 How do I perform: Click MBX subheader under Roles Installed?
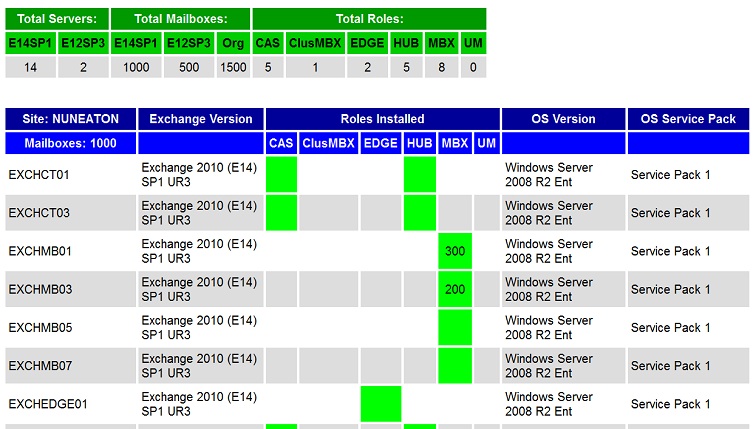[455, 143]
